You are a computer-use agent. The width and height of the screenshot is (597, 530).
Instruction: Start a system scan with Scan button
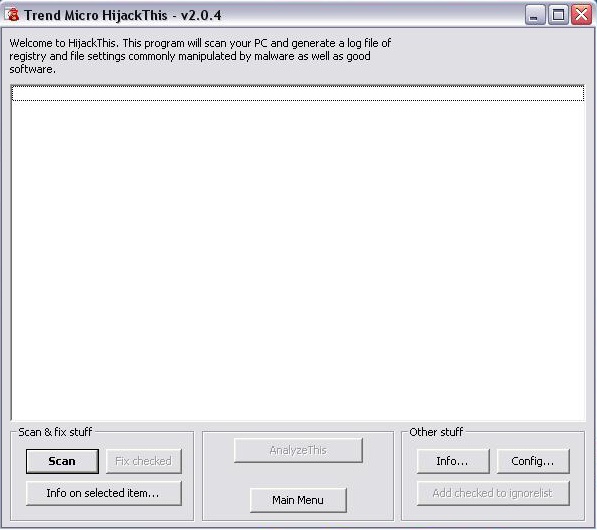click(62, 461)
